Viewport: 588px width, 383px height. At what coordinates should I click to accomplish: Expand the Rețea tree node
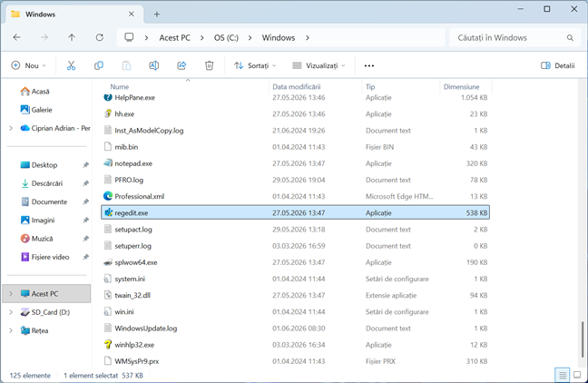pyautogui.click(x=11, y=330)
